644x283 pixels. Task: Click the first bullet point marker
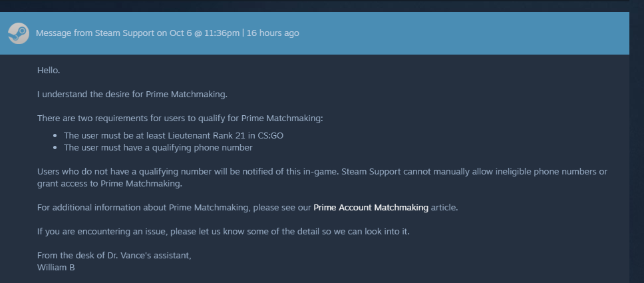pyautogui.click(x=56, y=136)
